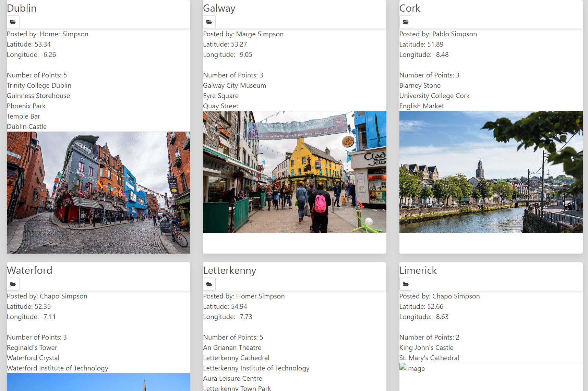
Task: Click Eyre Square point in Galway card
Action: [221, 96]
